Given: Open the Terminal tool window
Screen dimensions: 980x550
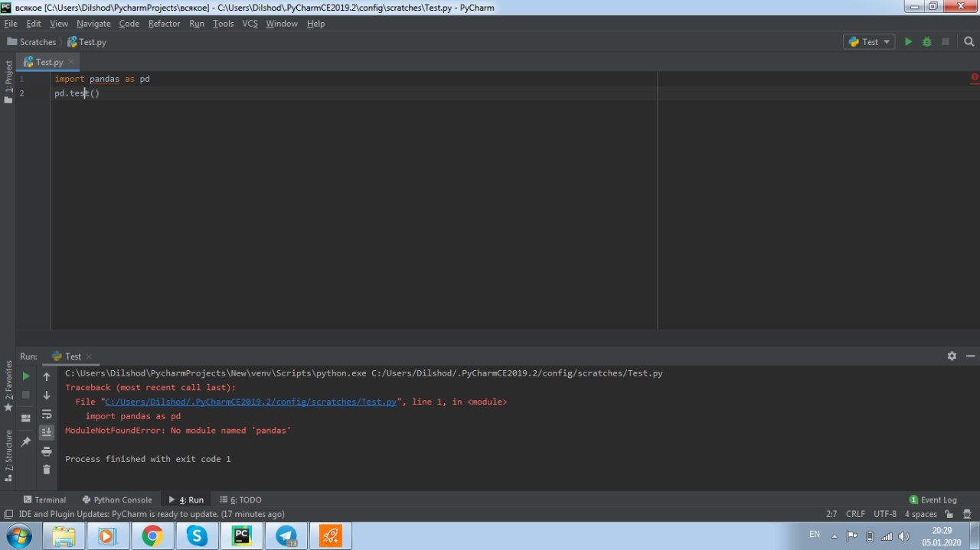Looking at the screenshot, I should click(x=45, y=500).
